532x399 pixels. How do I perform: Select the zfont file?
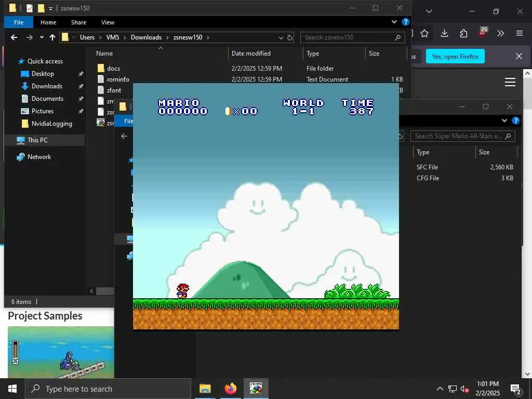click(x=114, y=90)
